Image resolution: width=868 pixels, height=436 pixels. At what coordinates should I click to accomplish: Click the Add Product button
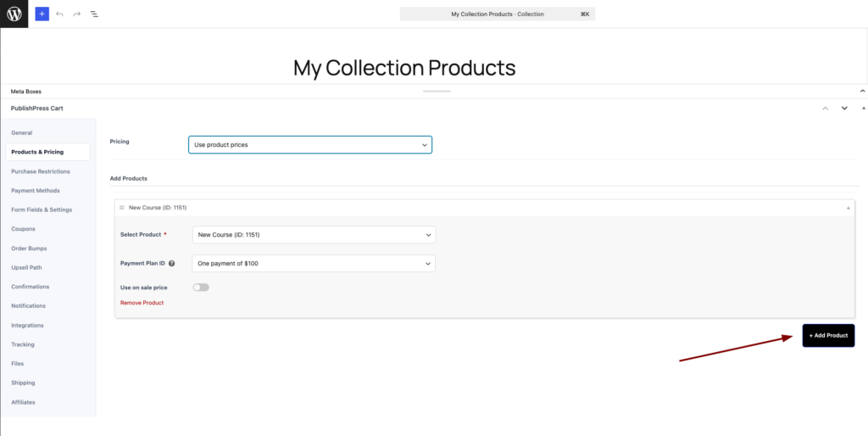829,336
